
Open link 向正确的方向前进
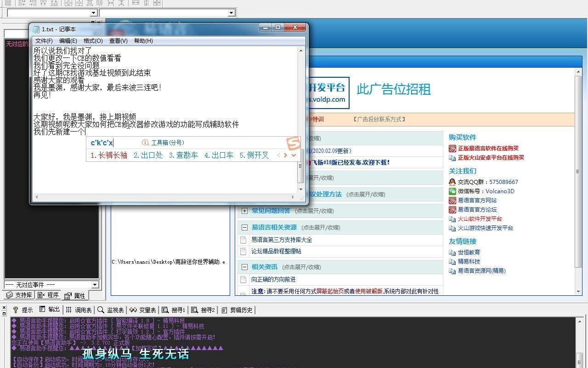273,280
